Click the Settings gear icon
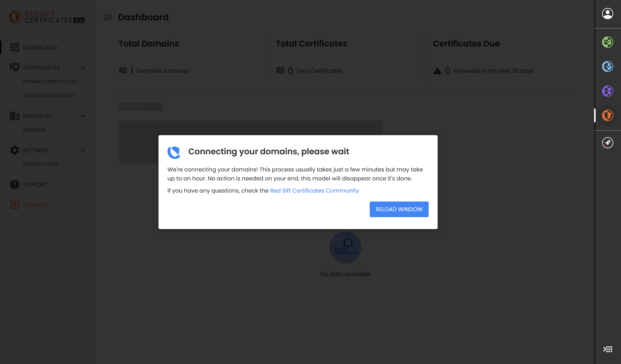 point(14,150)
